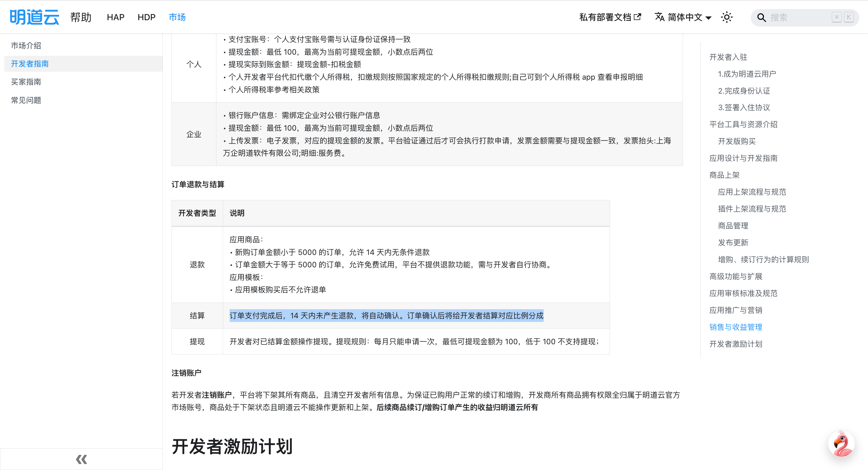This screenshot has height=470, width=868.
Task: Open 简体中文 language dropdown
Action: (685, 17)
